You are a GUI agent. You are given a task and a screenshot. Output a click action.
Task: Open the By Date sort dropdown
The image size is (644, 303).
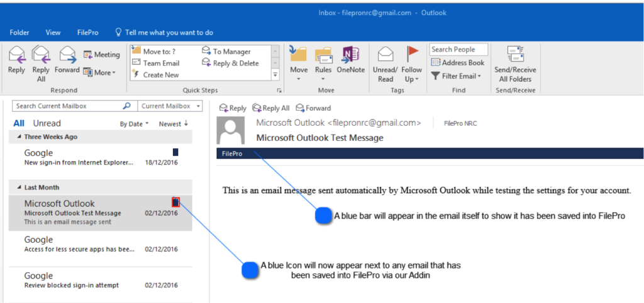(135, 124)
